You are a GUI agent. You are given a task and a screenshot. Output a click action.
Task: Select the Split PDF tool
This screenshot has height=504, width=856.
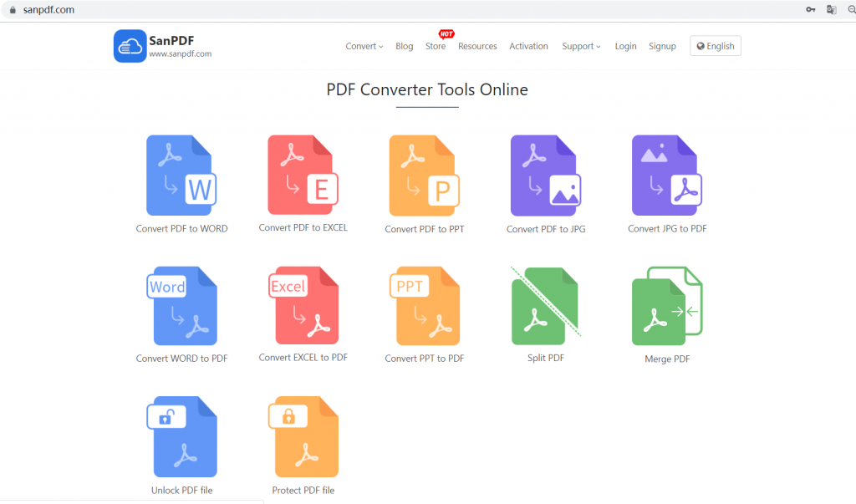pyautogui.click(x=544, y=305)
